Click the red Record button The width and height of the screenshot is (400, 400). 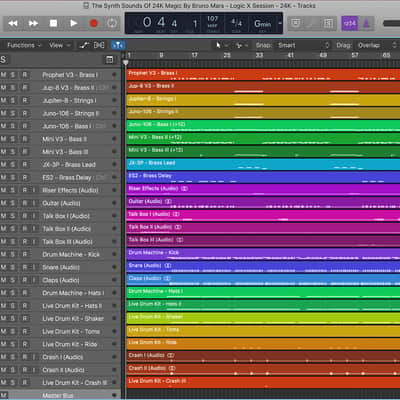94,23
